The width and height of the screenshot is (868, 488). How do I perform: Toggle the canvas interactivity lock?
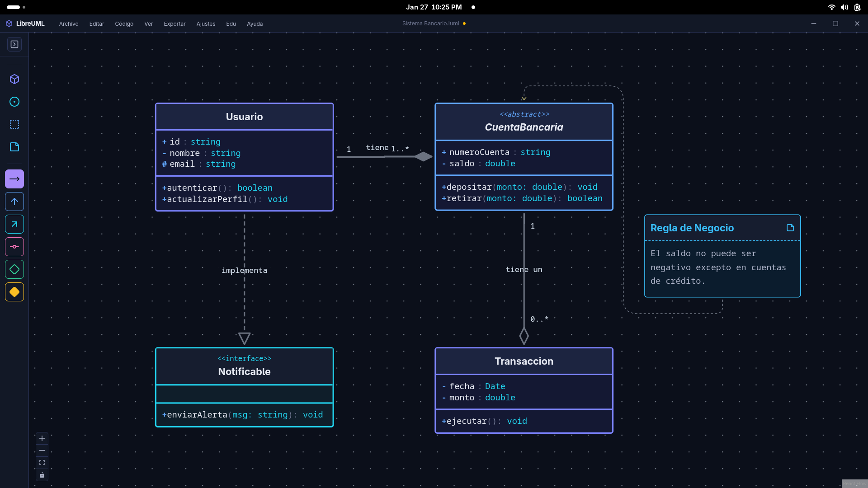tap(42, 475)
